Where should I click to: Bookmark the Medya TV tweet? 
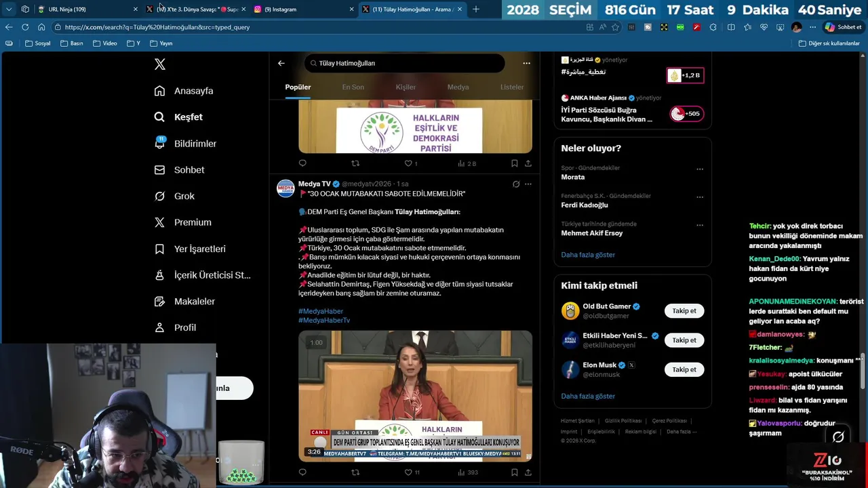514,472
